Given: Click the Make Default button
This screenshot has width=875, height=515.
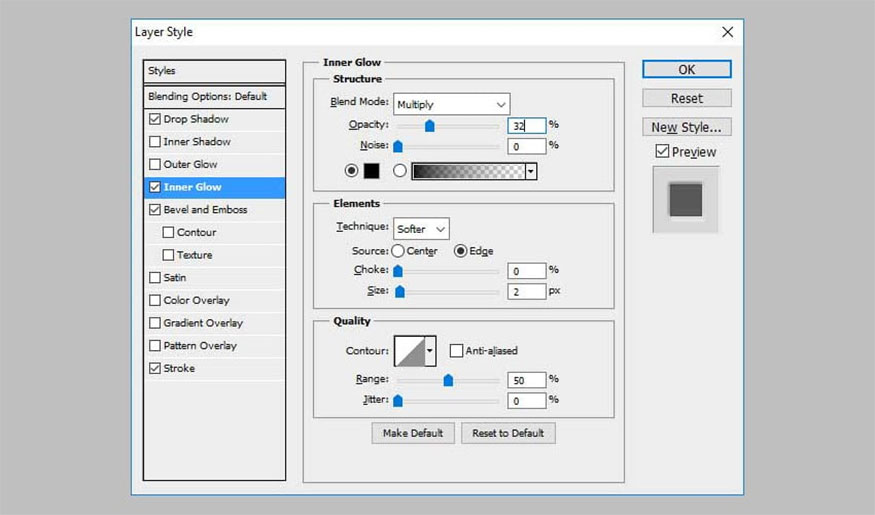Looking at the screenshot, I should [x=413, y=433].
